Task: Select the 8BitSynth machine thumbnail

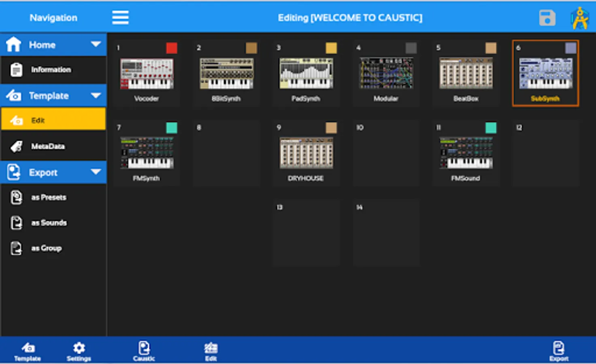Action: [227, 74]
